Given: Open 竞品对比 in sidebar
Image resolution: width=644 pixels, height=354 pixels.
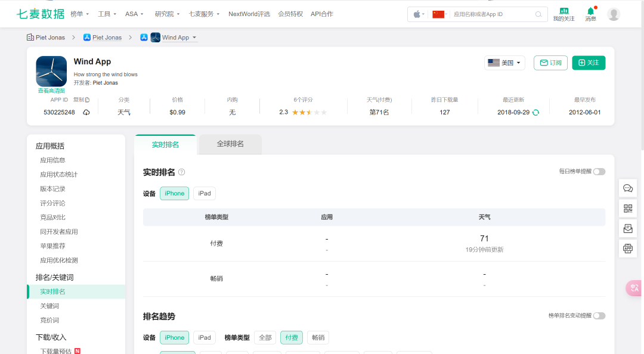Looking at the screenshot, I should [x=52, y=218].
